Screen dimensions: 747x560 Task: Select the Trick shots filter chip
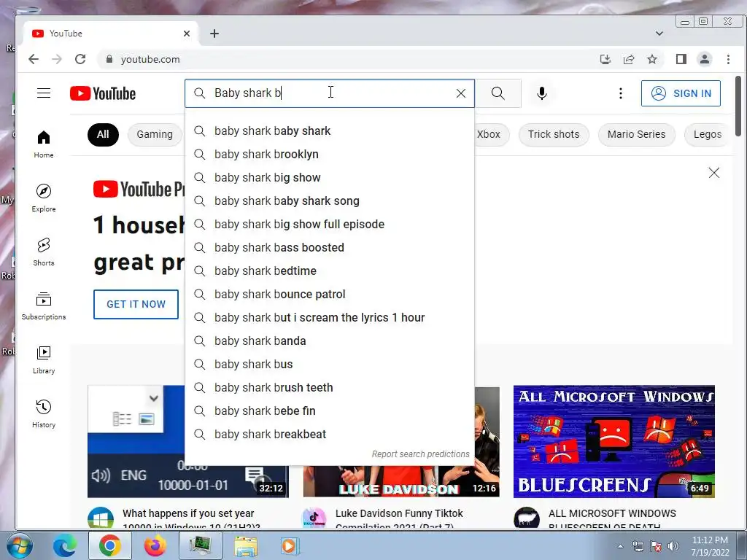tap(554, 134)
